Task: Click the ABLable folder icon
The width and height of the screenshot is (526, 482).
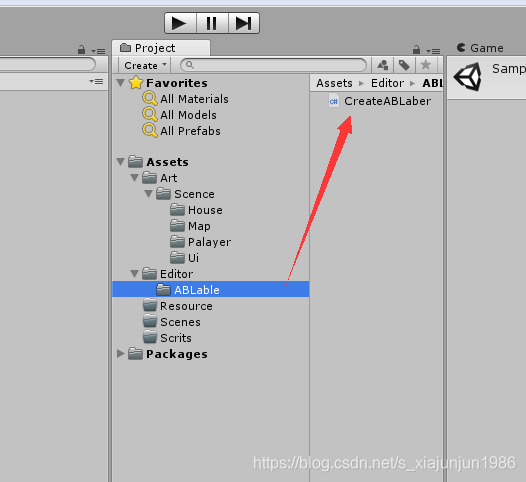Action: (163, 289)
